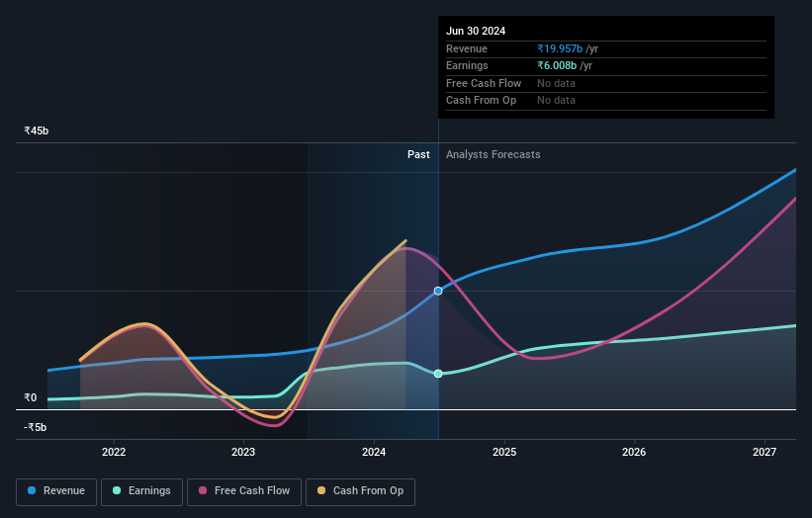Click the 2023 x-axis label

click(x=243, y=452)
